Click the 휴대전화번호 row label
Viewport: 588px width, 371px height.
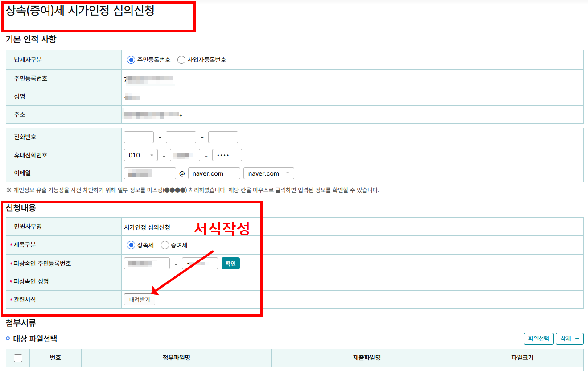[x=31, y=155]
